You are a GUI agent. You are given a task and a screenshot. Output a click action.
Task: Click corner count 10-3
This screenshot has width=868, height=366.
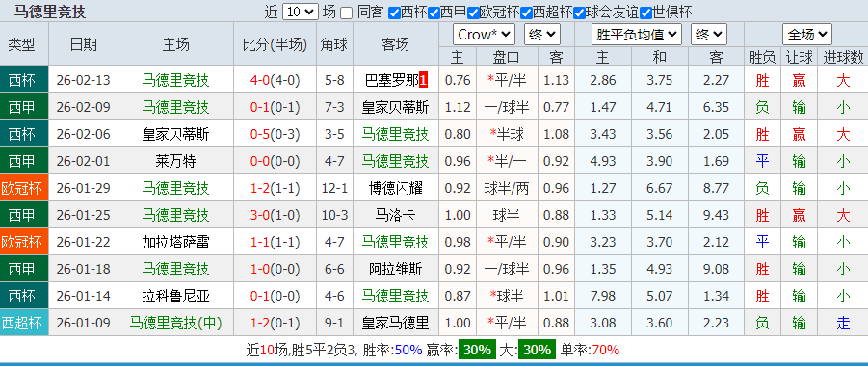point(333,215)
